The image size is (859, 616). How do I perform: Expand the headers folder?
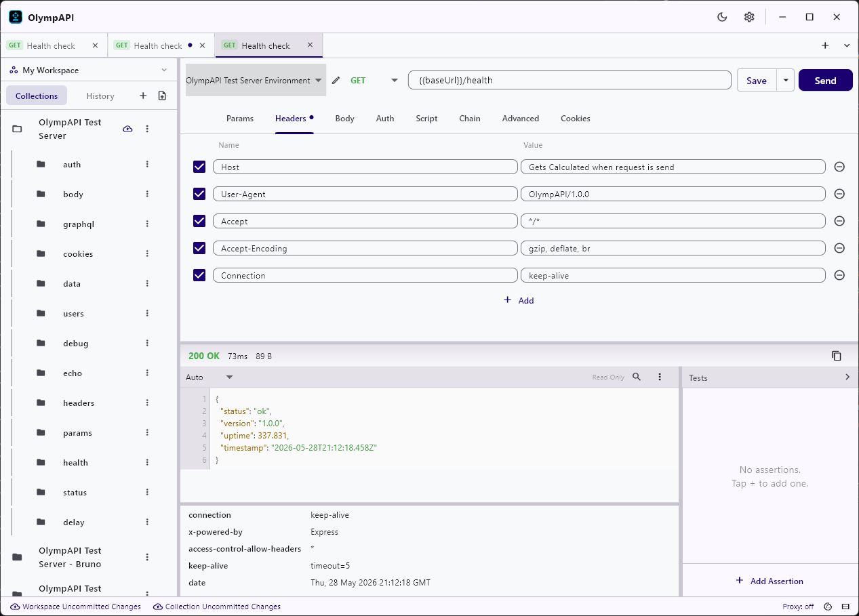(x=41, y=403)
